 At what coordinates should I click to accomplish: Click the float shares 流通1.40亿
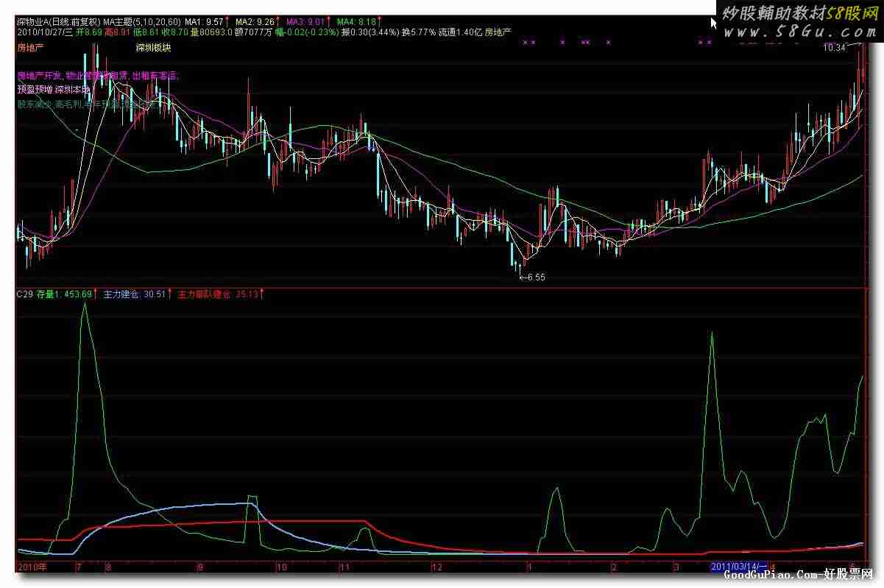coord(460,32)
